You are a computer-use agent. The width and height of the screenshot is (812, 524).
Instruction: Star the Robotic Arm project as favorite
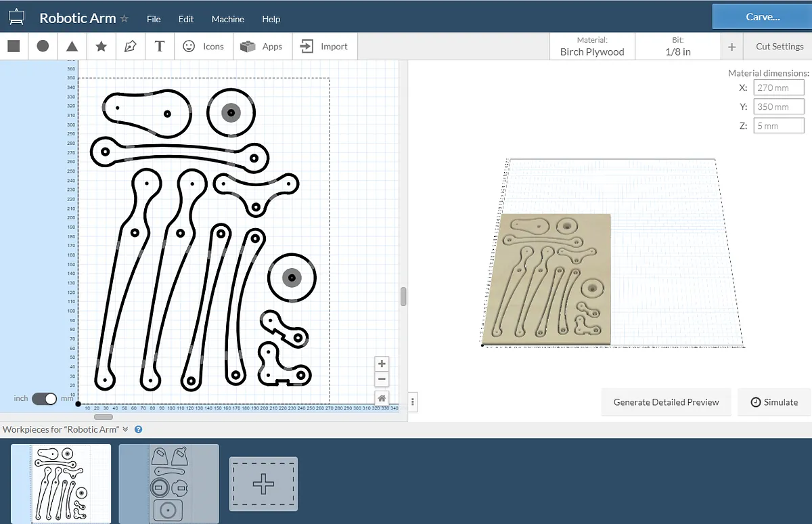pos(125,19)
